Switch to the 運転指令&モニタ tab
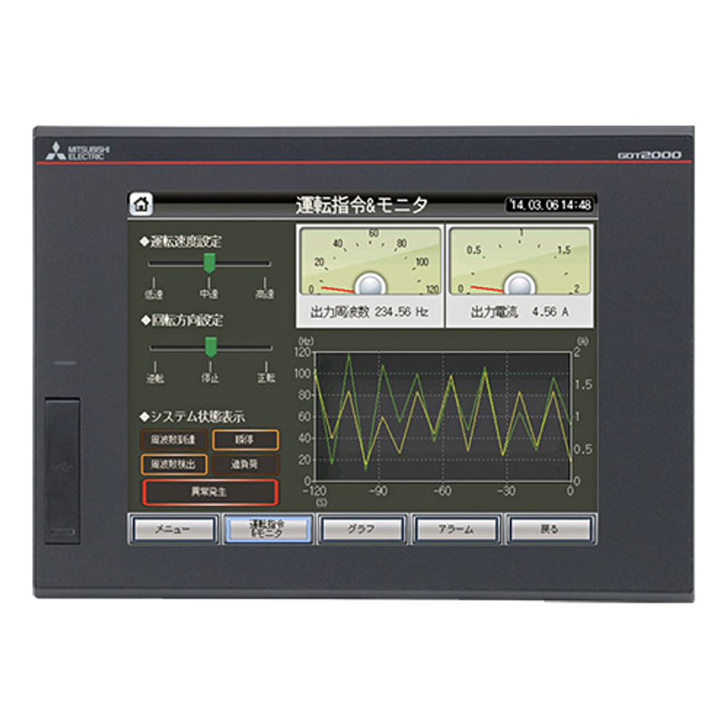The height and width of the screenshot is (728, 728). [x=268, y=529]
